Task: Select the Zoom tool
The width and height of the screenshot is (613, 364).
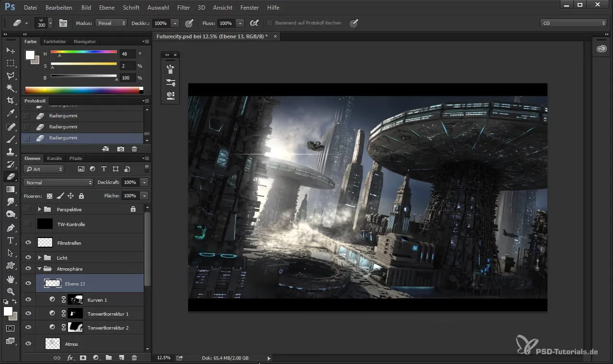Action: coord(10,291)
